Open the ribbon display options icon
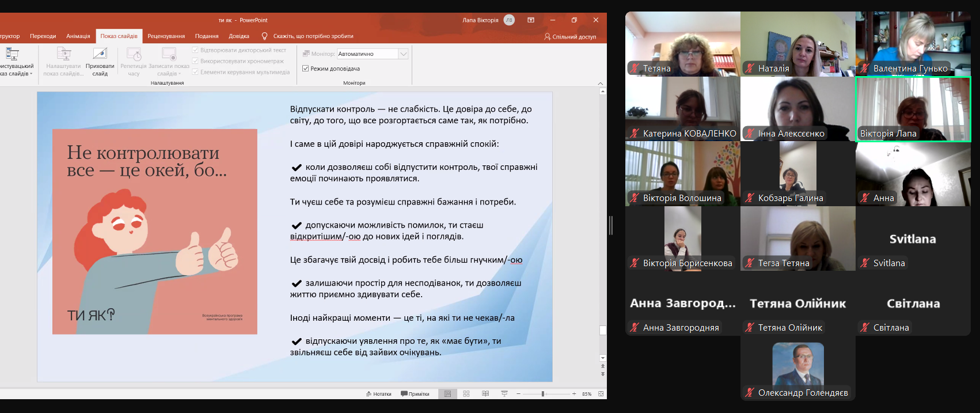Screen dimensions: 980x413 [x=531, y=20]
